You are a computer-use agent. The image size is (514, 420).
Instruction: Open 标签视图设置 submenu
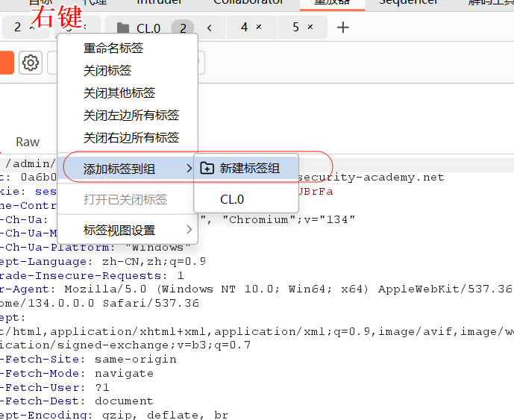click(128, 230)
